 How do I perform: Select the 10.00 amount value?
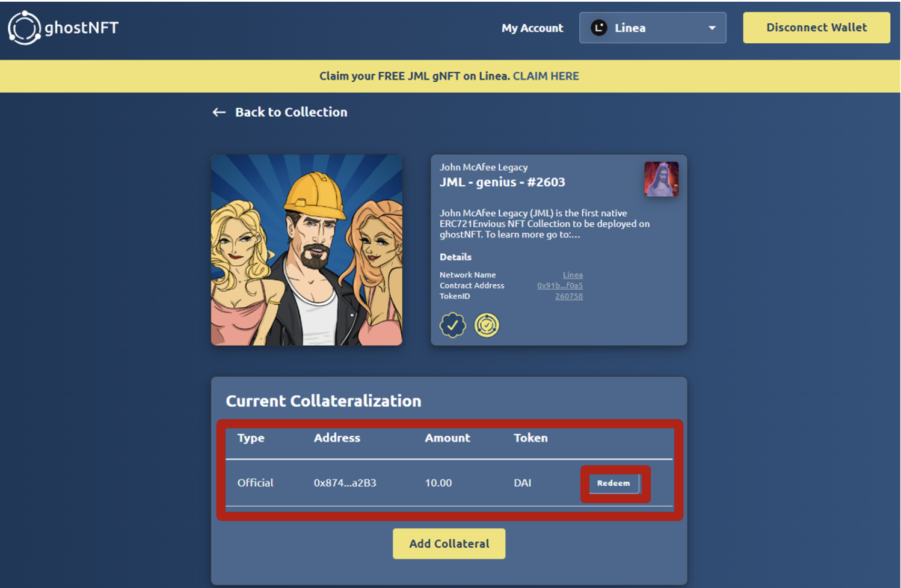tap(438, 483)
